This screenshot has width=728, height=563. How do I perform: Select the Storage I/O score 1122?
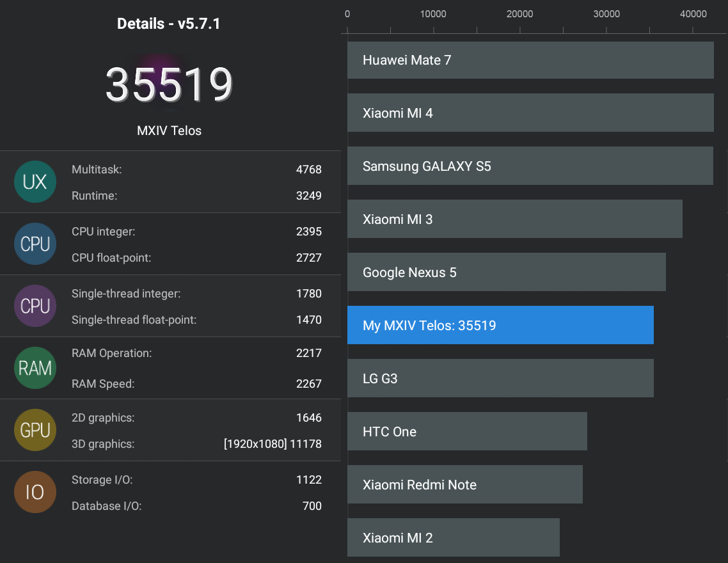(x=309, y=479)
